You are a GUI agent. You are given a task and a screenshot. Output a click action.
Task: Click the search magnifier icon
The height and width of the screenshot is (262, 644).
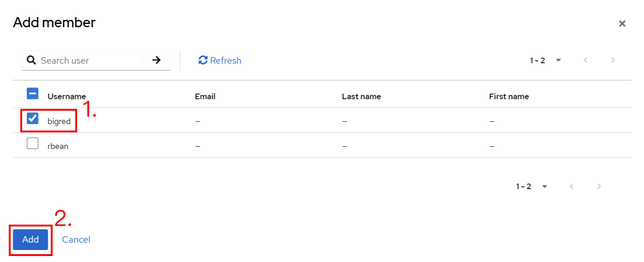tap(31, 60)
